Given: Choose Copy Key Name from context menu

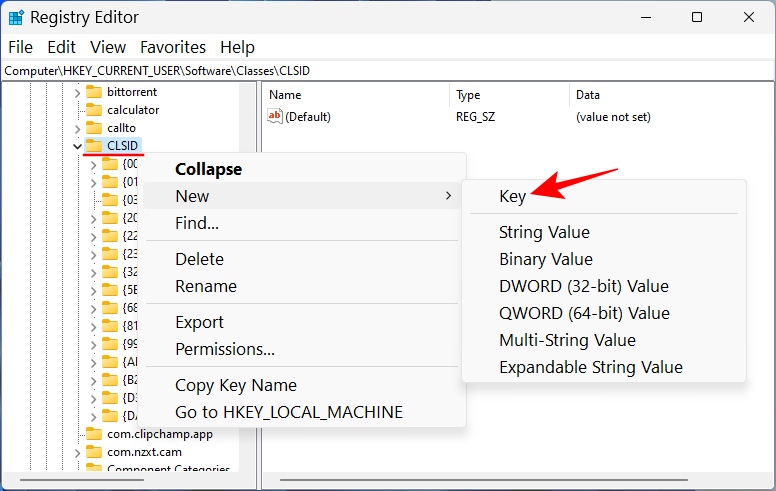Looking at the screenshot, I should 235,385.
